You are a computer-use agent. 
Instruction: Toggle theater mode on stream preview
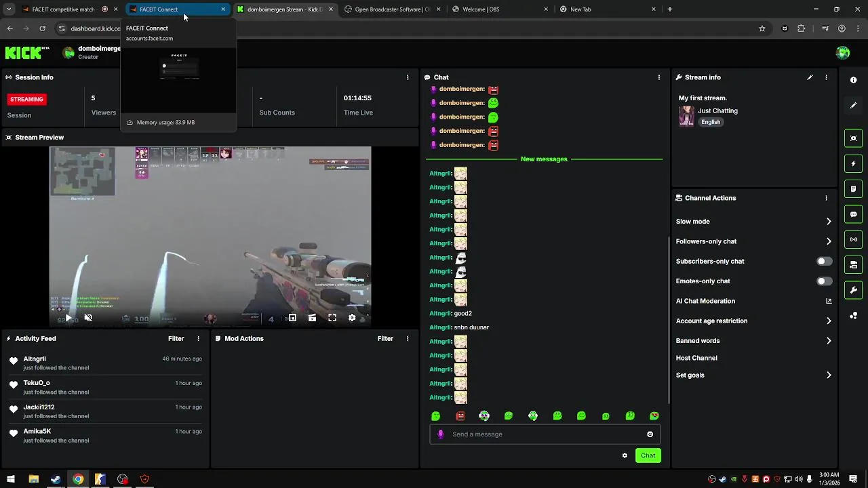click(x=312, y=317)
